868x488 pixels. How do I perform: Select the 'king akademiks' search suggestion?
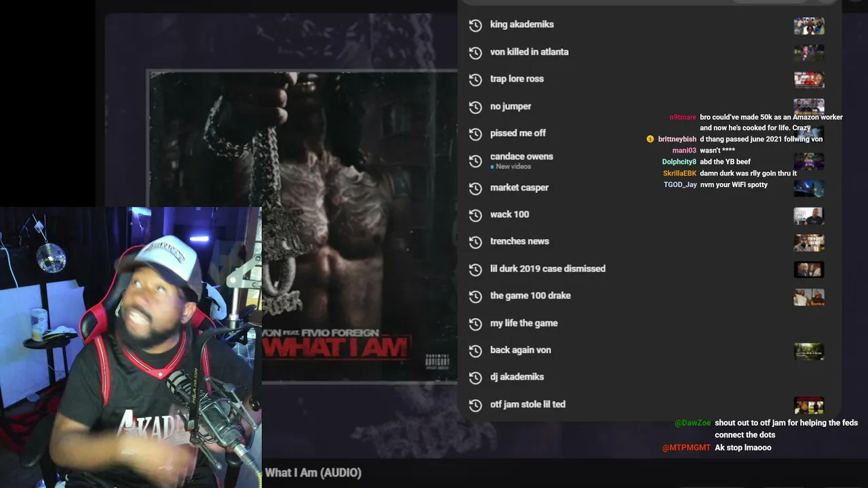[x=522, y=24]
